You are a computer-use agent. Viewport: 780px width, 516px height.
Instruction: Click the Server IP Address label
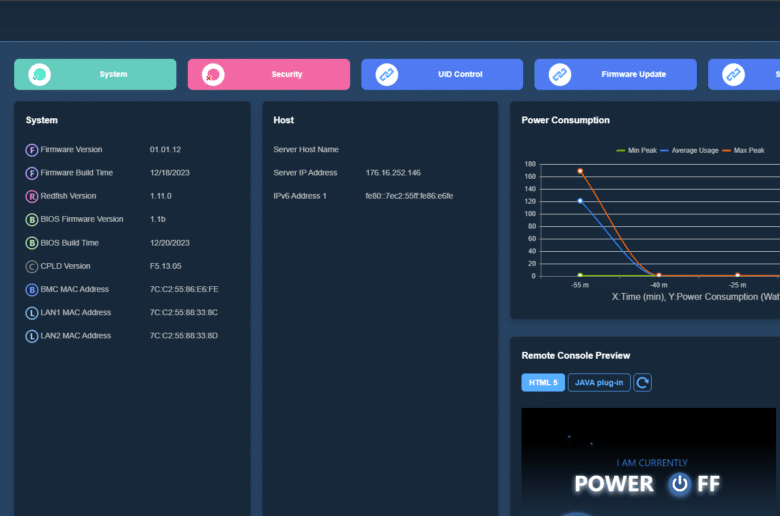coord(305,173)
